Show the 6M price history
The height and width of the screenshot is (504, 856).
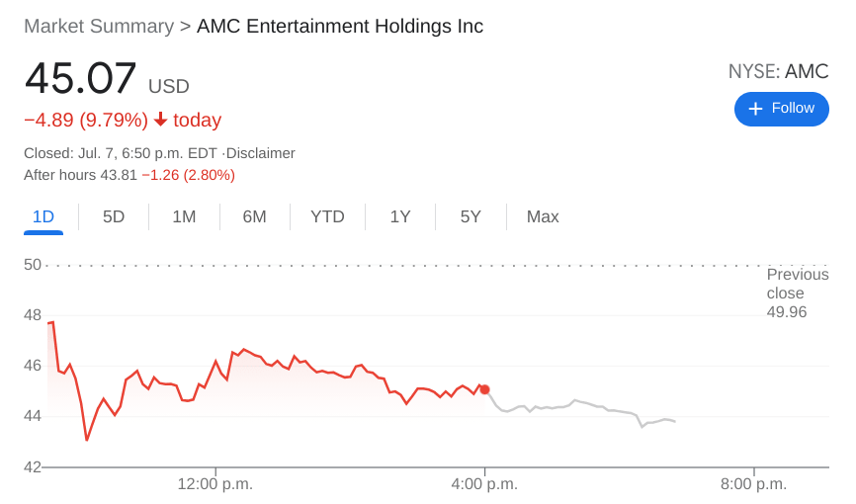pos(254,216)
